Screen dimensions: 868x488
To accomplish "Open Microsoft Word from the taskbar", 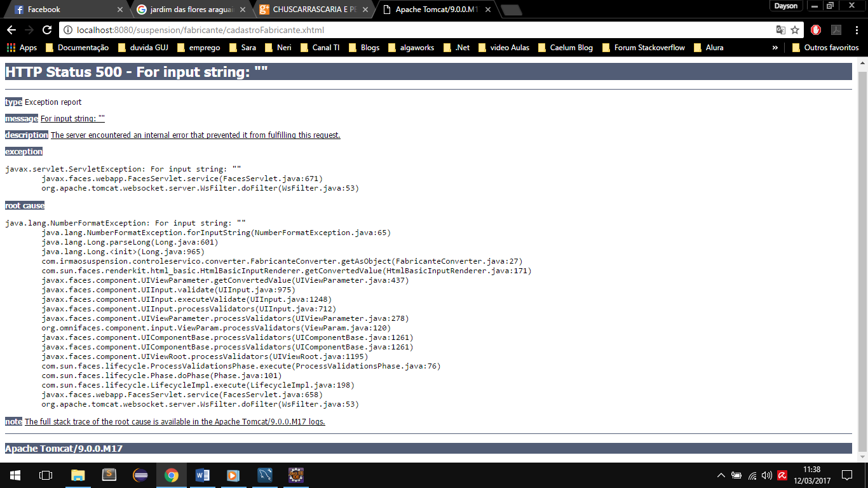I will pyautogui.click(x=203, y=475).
